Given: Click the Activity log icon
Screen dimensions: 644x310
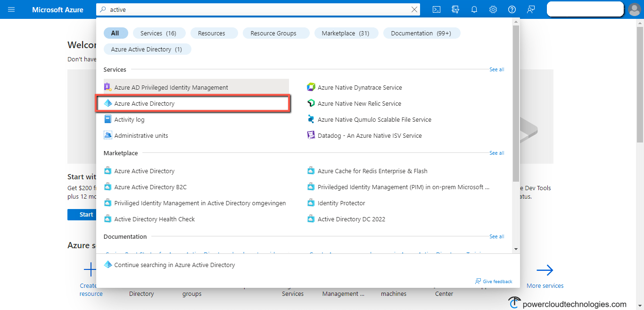Looking at the screenshot, I should [107, 119].
